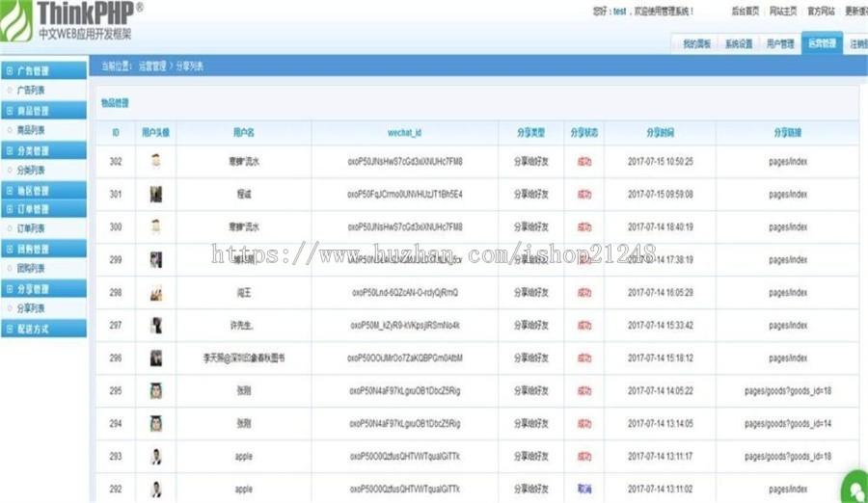Click link pages/goods?goods_id=14

coord(788,424)
